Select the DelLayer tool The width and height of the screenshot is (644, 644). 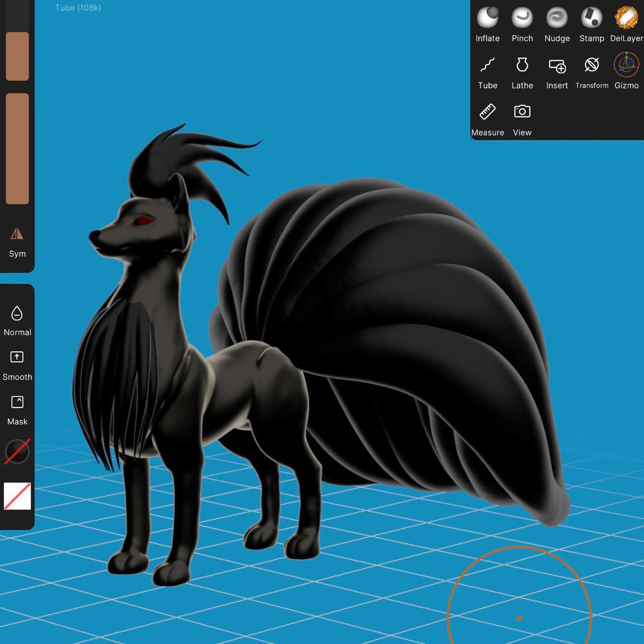pyautogui.click(x=626, y=24)
